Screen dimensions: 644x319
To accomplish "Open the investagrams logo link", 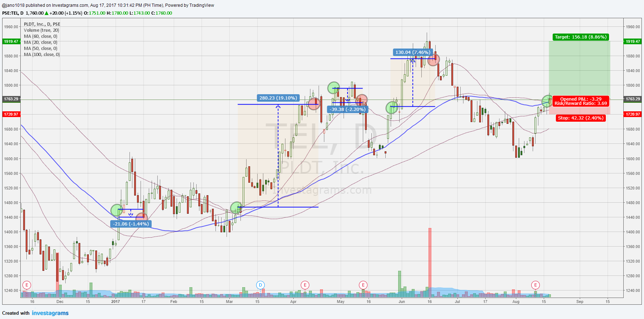I will [x=50, y=313].
